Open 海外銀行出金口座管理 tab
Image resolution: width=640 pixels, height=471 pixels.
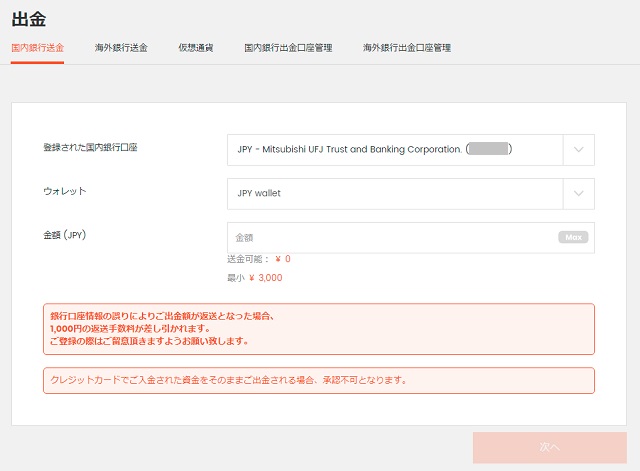[407, 47]
